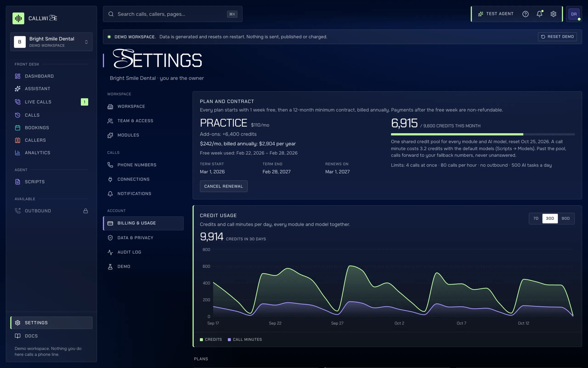This screenshot has width=588, height=368.
Task: Expand Bright Smile Dental workspace switcher
Action: [x=51, y=42]
